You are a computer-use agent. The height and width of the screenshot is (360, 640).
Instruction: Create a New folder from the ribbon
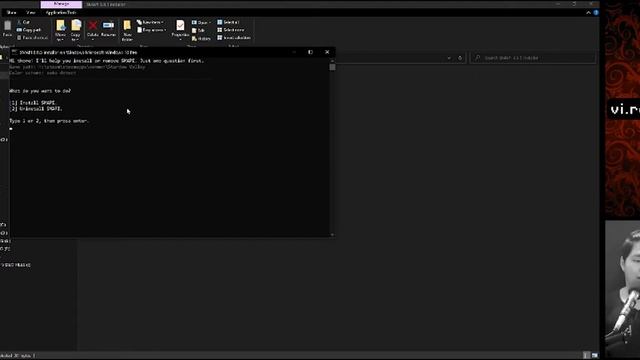tap(127, 31)
